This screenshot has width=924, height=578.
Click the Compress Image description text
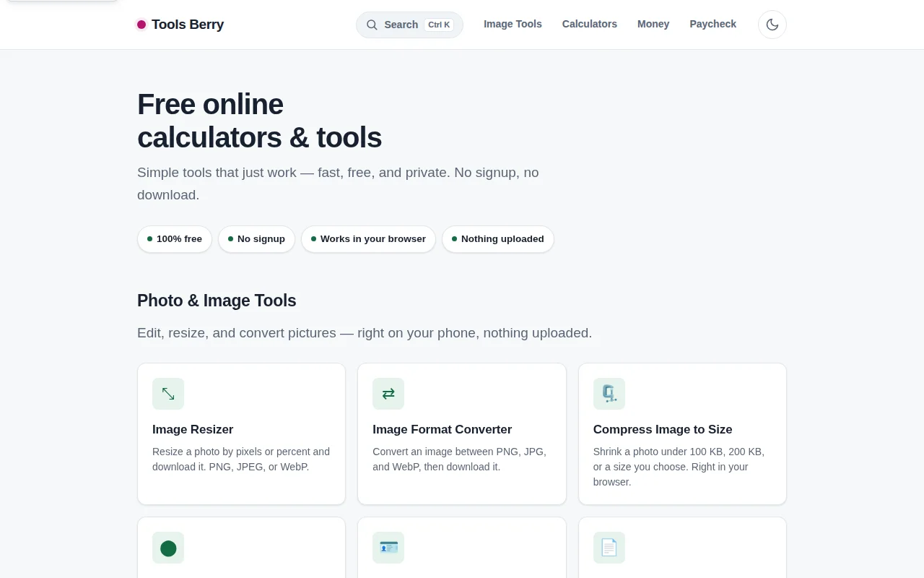[679, 467]
